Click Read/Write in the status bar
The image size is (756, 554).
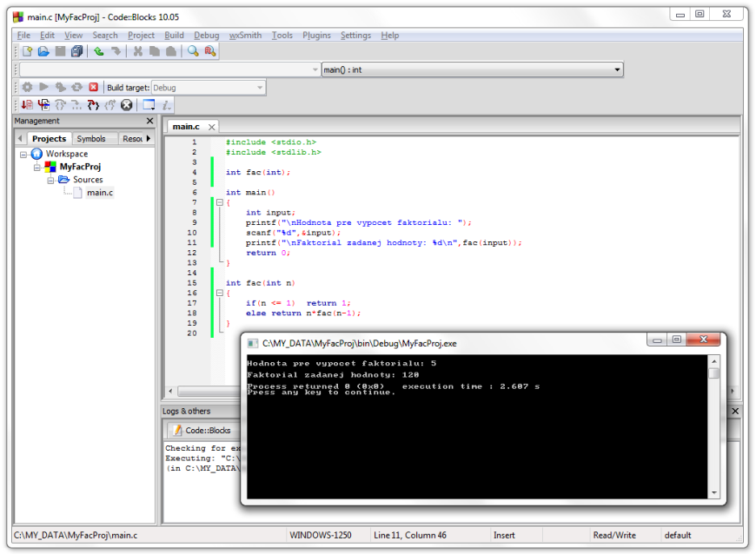pyautogui.click(x=614, y=535)
